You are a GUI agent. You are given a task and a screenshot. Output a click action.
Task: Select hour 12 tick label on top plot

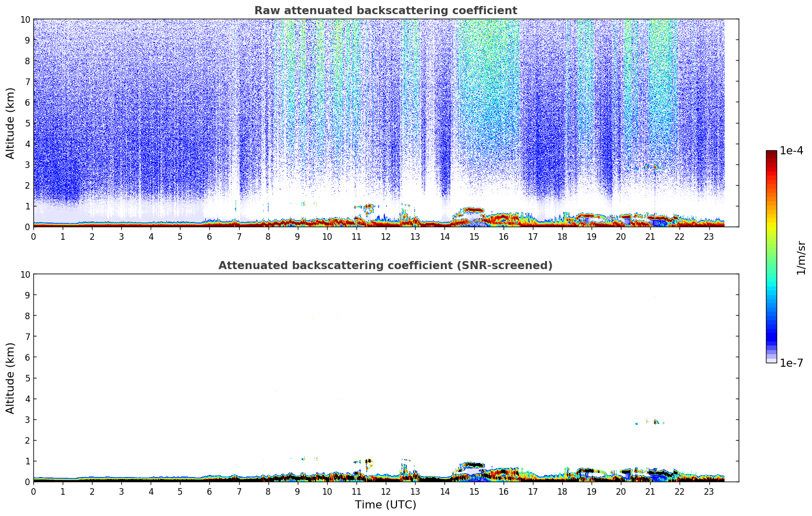(x=386, y=237)
